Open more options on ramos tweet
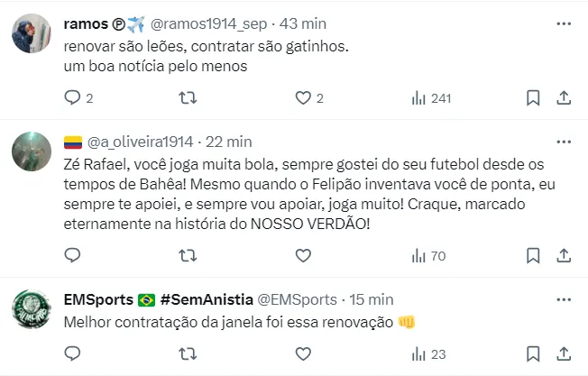Image resolution: width=588 pixels, height=376 pixels. click(564, 23)
